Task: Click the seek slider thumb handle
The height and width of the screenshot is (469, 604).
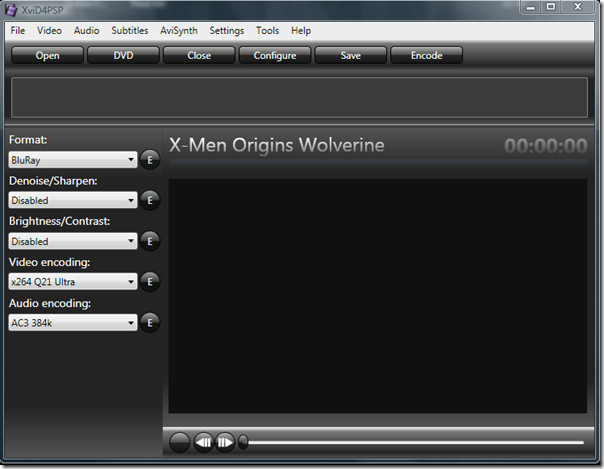Action: click(243, 442)
